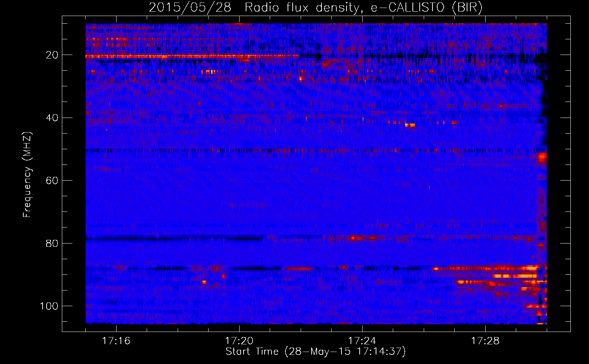
Task: Click the '17:24' time tick label
Action: [362, 341]
